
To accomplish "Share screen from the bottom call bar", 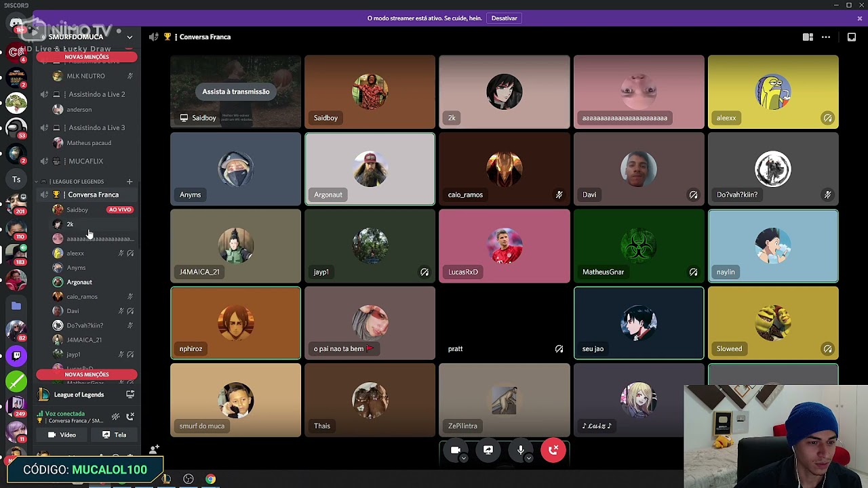I will click(488, 450).
